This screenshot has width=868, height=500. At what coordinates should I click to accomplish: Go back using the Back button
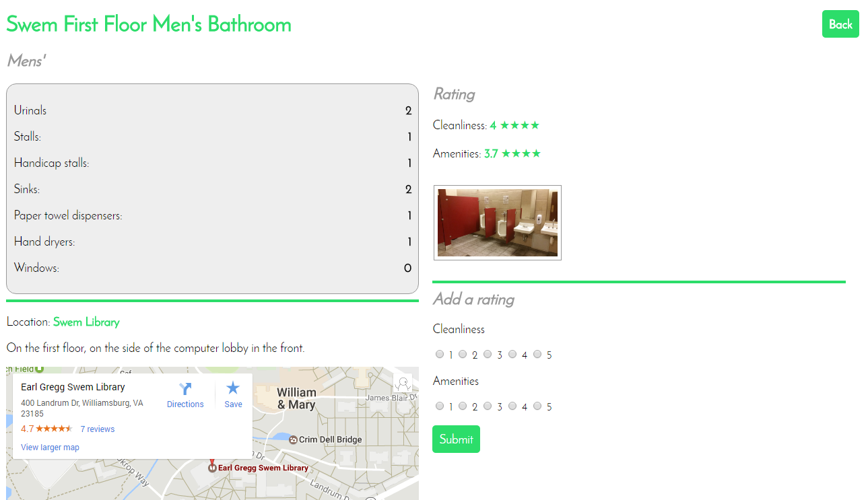[x=840, y=24]
